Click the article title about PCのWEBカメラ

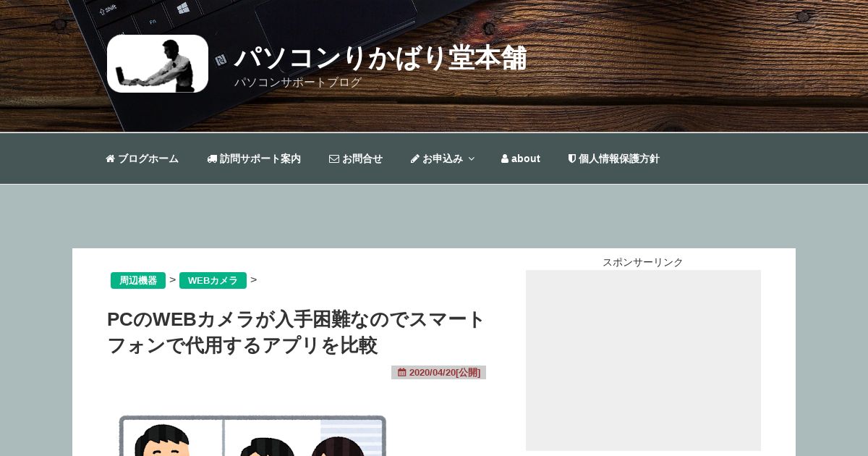296,332
